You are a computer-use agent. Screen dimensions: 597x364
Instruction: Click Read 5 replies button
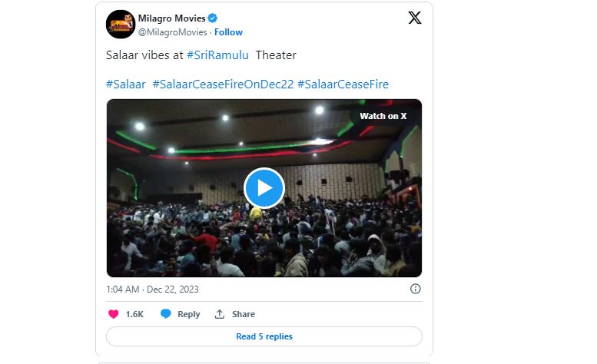tap(264, 336)
